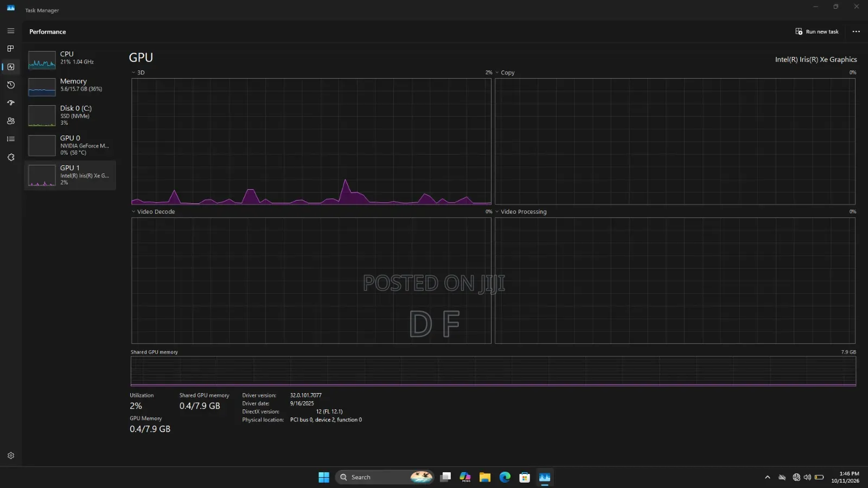868x488 pixels.
Task: Open File Explorer from taskbar
Action: click(x=485, y=477)
